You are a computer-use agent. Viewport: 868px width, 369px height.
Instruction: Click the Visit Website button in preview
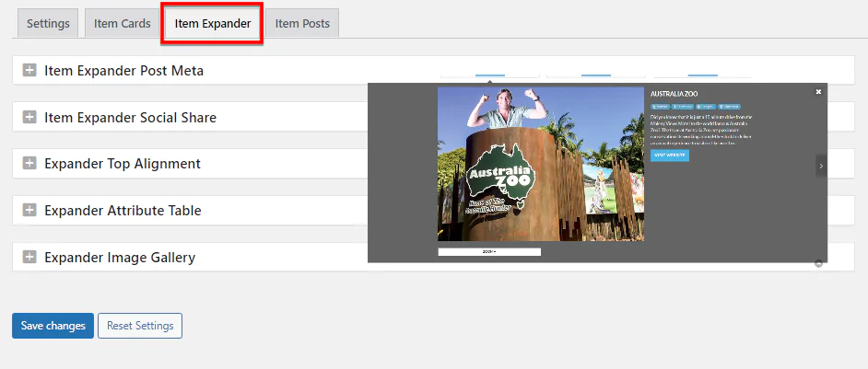[670, 156]
